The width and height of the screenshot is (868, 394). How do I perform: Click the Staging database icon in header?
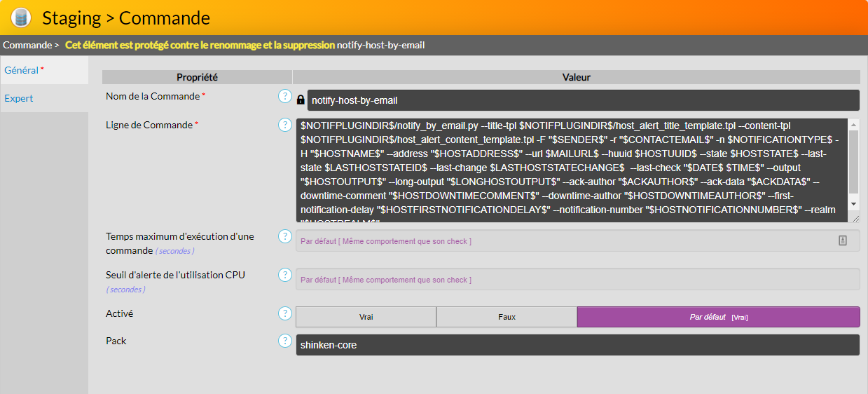click(21, 18)
